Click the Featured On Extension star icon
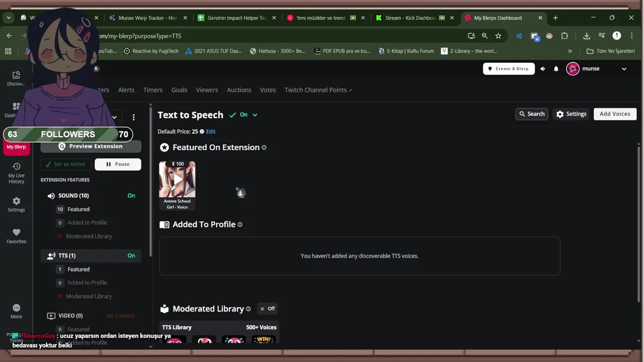 [x=165, y=147]
